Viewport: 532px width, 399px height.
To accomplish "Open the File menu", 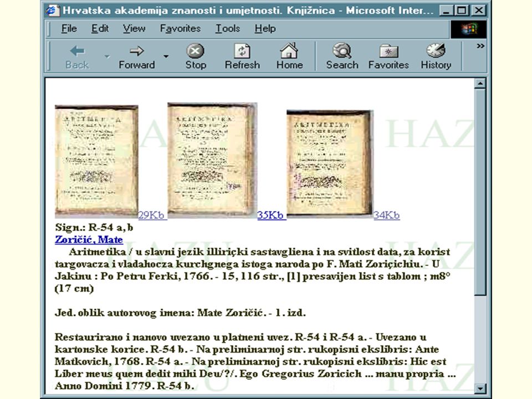I will coord(69,28).
